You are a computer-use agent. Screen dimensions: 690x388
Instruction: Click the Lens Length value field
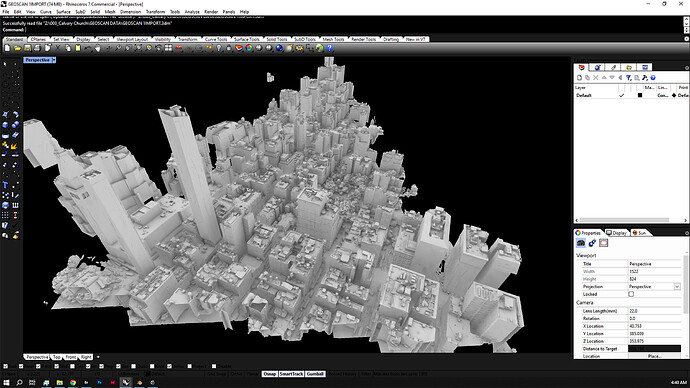coord(654,311)
